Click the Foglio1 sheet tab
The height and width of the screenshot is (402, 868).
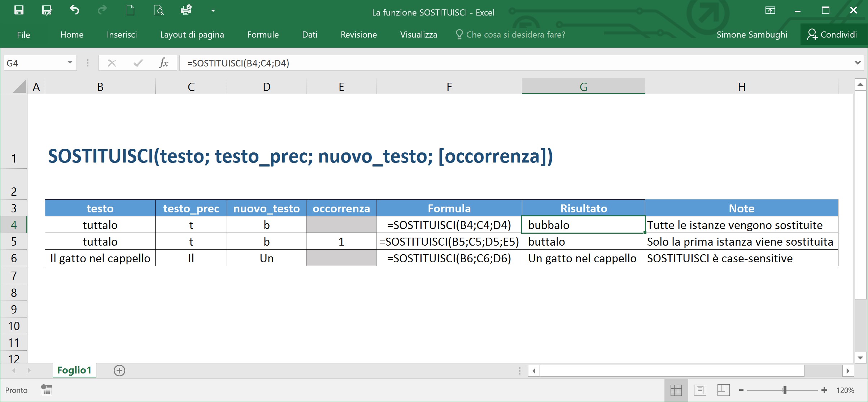click(74, 370)
